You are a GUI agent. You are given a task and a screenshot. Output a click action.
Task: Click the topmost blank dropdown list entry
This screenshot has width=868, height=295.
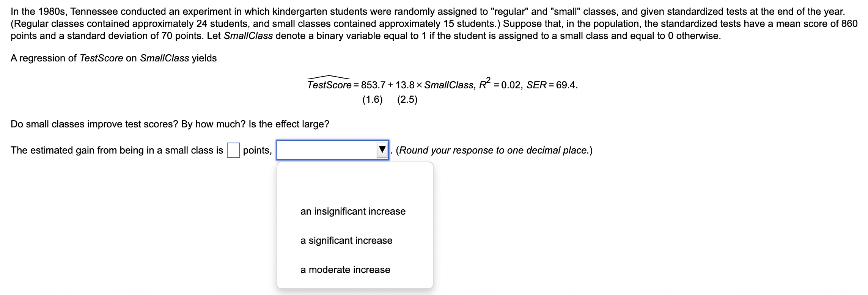pyautogui.click(x=355, y=182)
